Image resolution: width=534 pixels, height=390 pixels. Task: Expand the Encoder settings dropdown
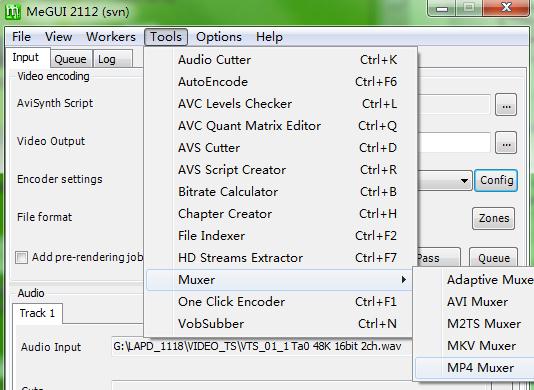pos(464,181)
